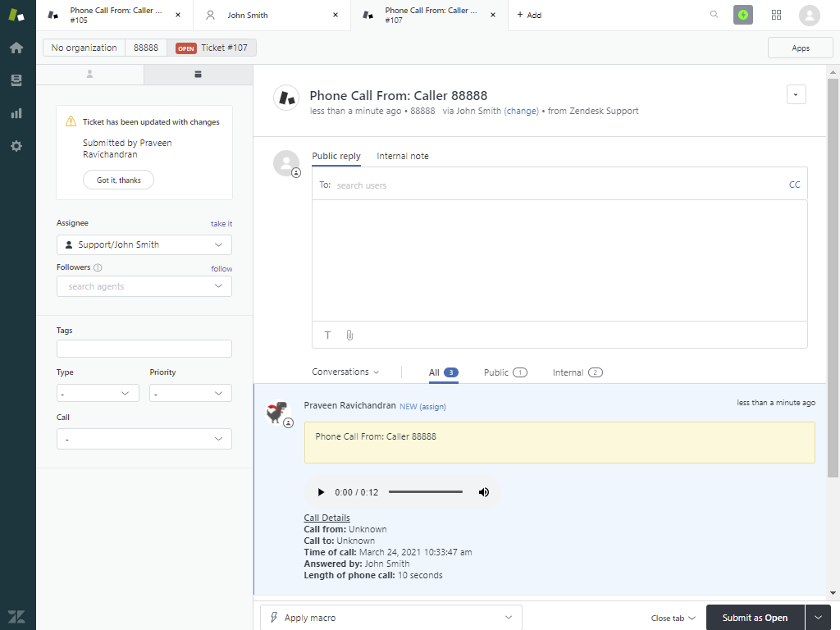Switch to the ticket fields panel icon
The image size is (840, 630).
tap(199, 75)
